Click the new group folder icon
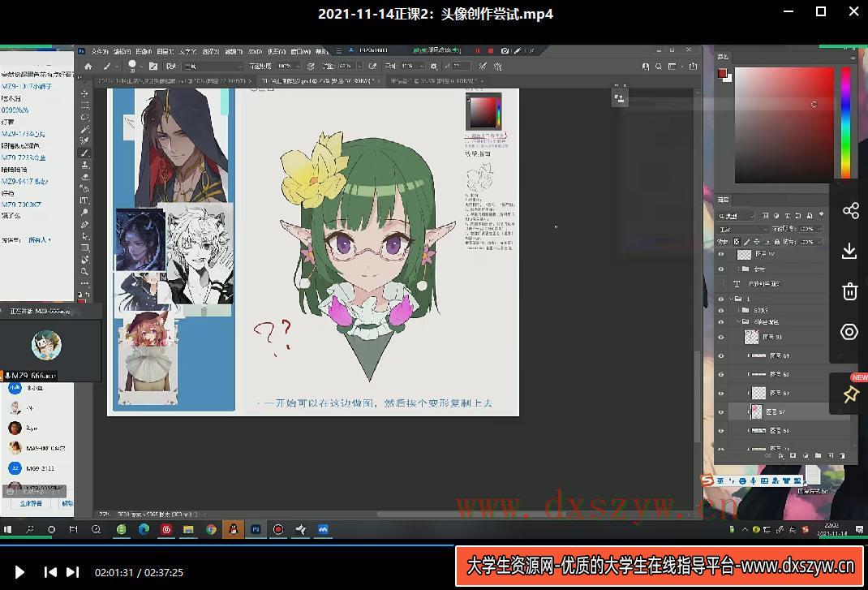868x590 pixels. coord(818,455)
